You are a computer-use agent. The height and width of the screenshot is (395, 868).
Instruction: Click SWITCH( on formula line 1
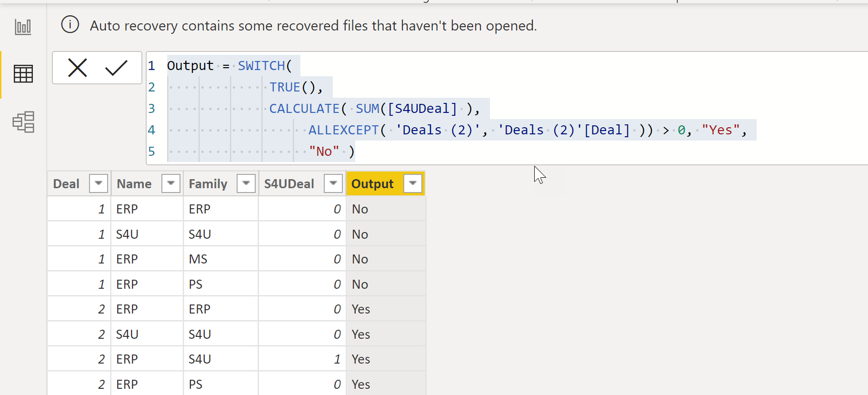265,66
